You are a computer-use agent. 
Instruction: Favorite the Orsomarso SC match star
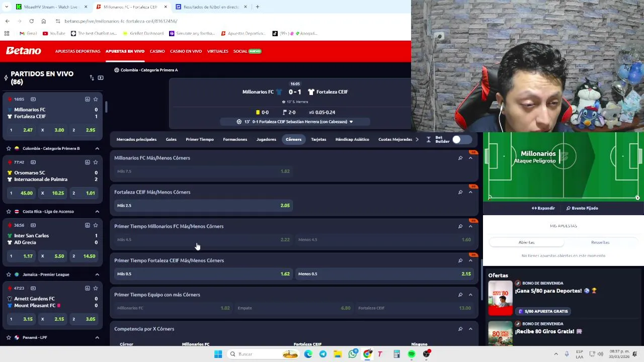tap(96, 162)
